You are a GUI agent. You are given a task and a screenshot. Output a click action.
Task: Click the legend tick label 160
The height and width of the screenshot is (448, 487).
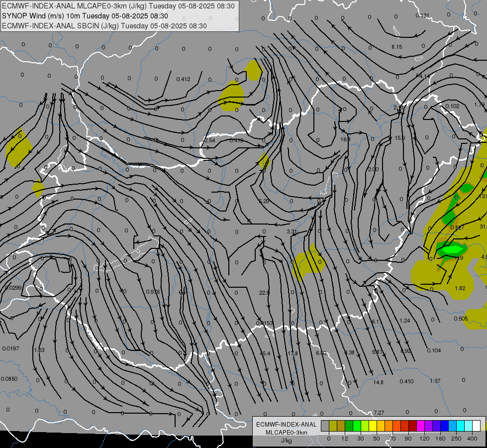pyautogui.click(x=440, y=439)
